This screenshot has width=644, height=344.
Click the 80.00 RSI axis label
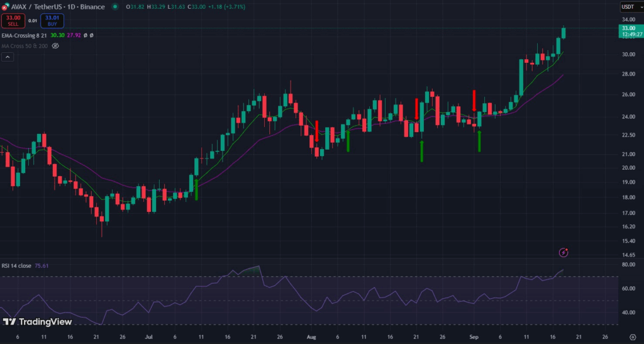(x=628, y=265)
